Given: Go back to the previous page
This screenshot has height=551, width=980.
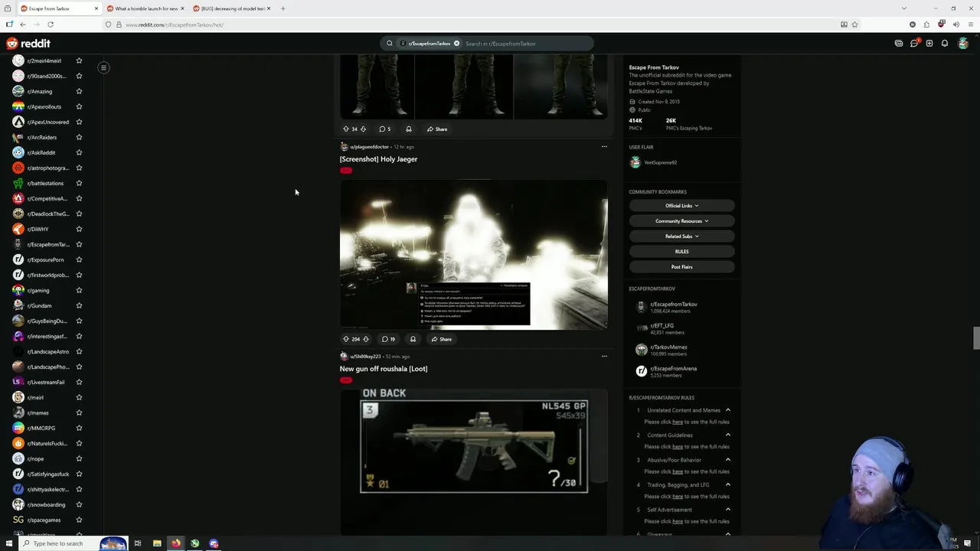Looking at the screenshot, I should click(23, 24).
